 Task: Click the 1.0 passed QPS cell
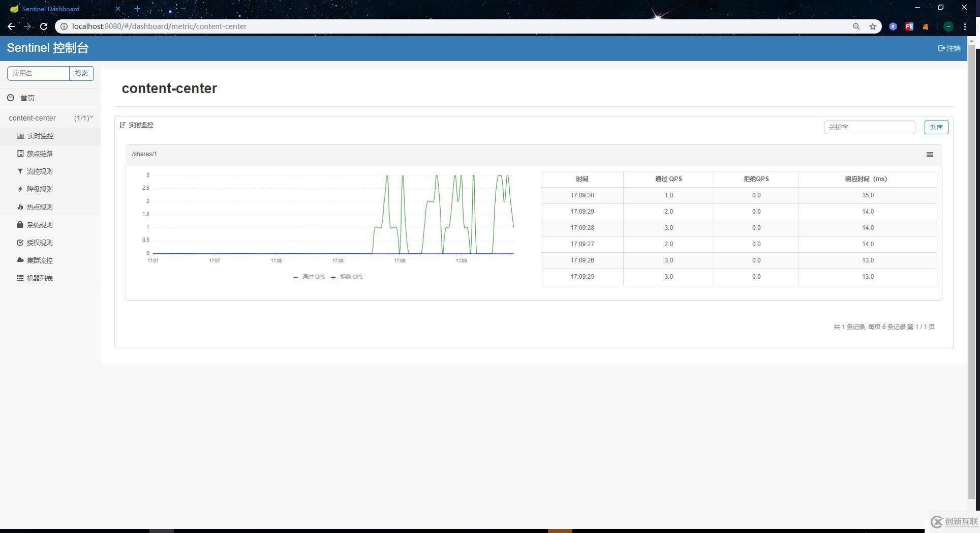668,195
